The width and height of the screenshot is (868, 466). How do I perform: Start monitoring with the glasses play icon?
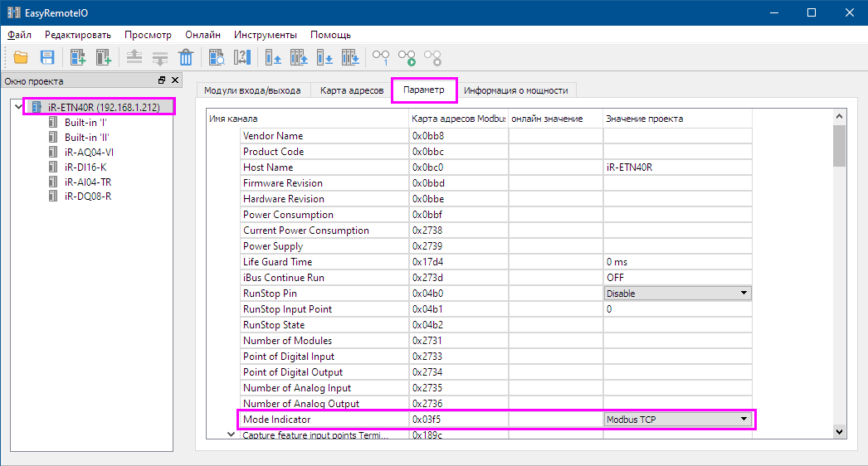click(x=407, y=57)
